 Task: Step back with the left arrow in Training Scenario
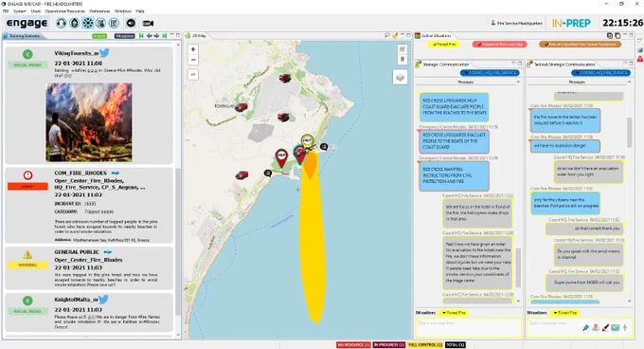pyautogui.click(x=149, y=36)
